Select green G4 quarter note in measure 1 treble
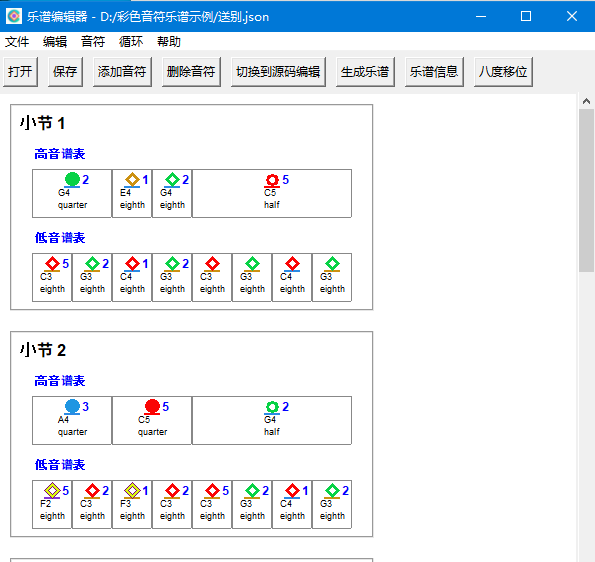Screen dimensions: 595x562 coord(72,194)
